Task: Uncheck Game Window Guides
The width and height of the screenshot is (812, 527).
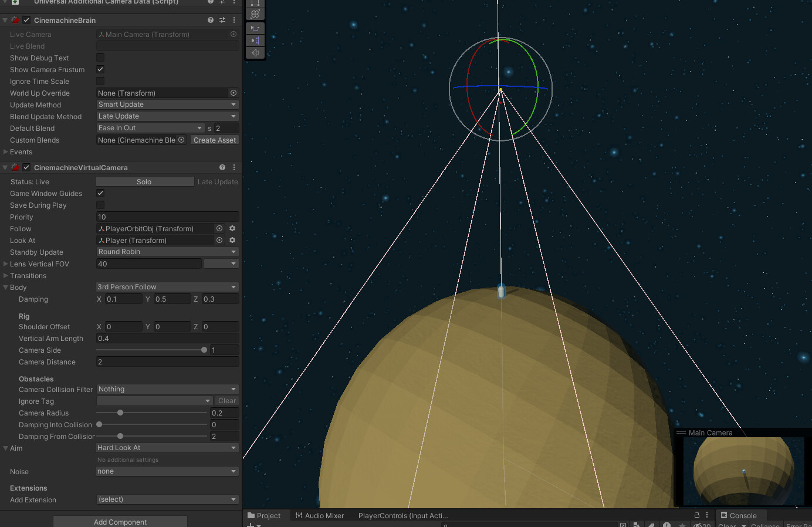Action: 100,193
